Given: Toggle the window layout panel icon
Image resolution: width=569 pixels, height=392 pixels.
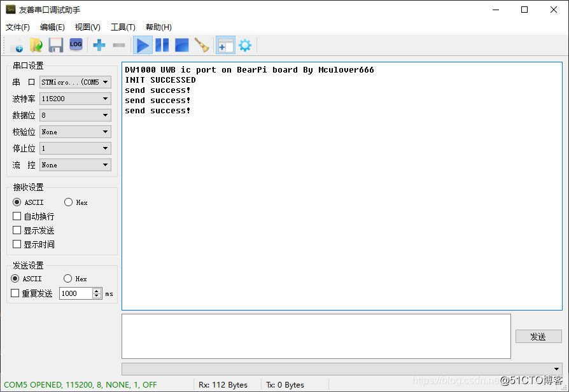Looking at the screenshot, I should tap(225, 45).
